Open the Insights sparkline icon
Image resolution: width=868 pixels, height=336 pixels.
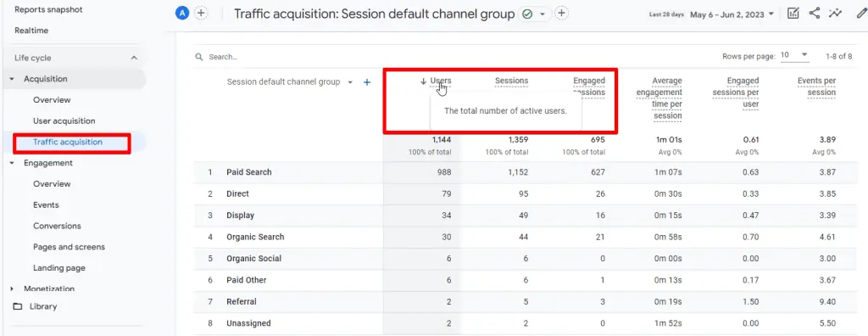click(834, 14)
